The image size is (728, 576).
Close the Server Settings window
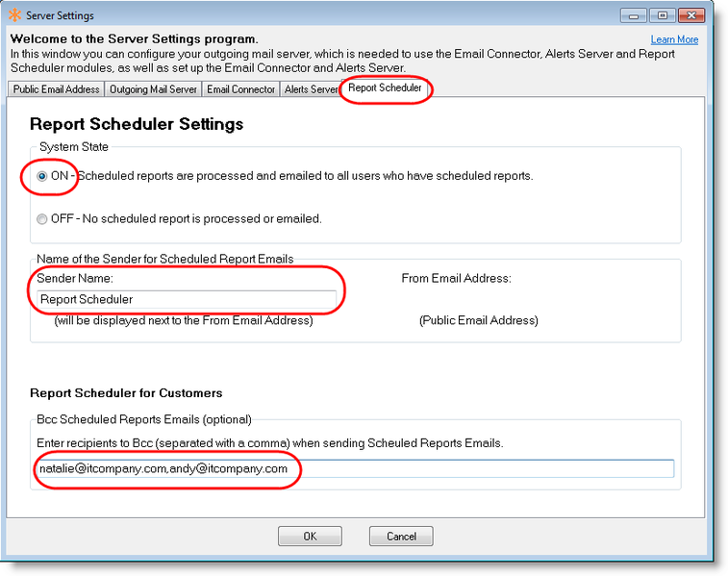coord(691,14)
